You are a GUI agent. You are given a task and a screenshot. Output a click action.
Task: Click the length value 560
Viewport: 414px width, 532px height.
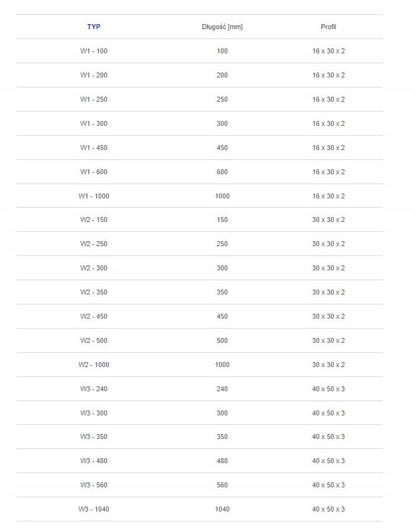click(222, 485)
